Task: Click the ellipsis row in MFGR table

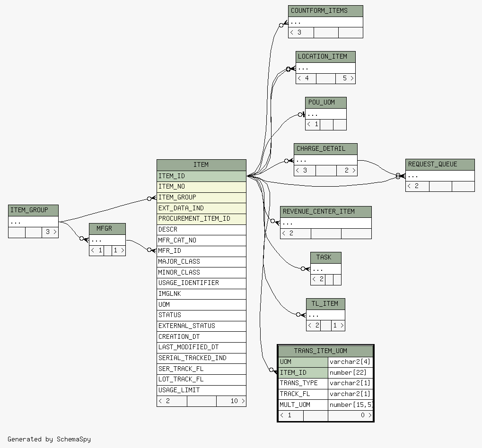Action: [107, 240]
